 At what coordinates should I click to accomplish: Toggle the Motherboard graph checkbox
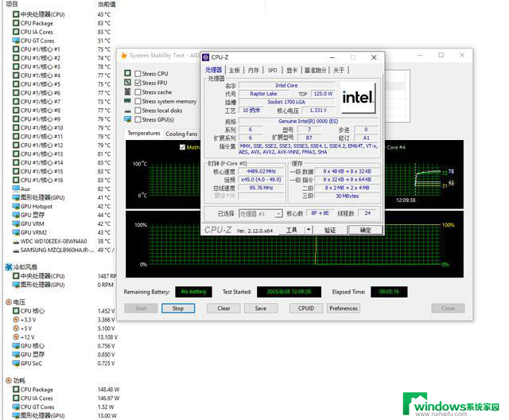click(182, 147)
